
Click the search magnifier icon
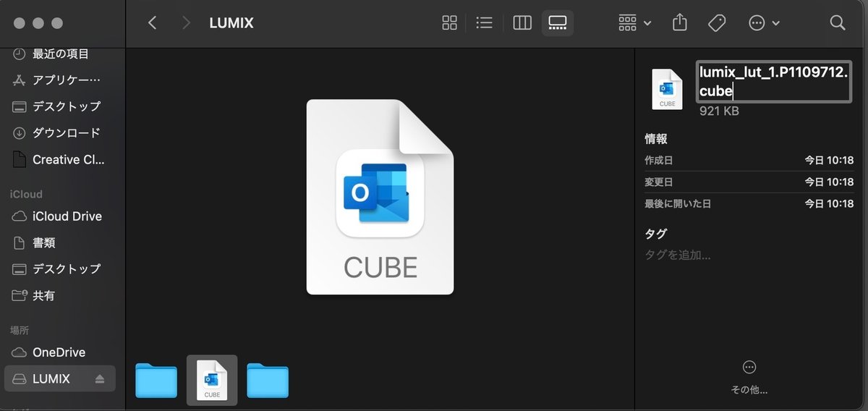[x=838, y=23]
